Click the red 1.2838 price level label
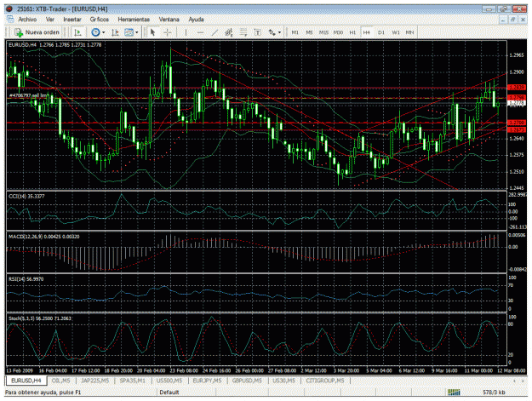Image resolution: width=532 pixels, height=401 pixels. [517, 88]
